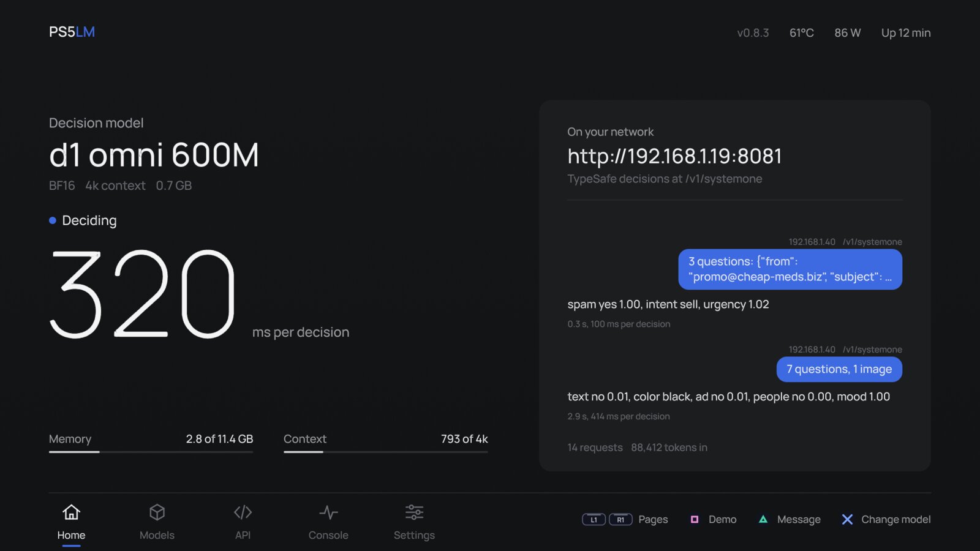
Task: Open the Home page icon
Action: 71,512
